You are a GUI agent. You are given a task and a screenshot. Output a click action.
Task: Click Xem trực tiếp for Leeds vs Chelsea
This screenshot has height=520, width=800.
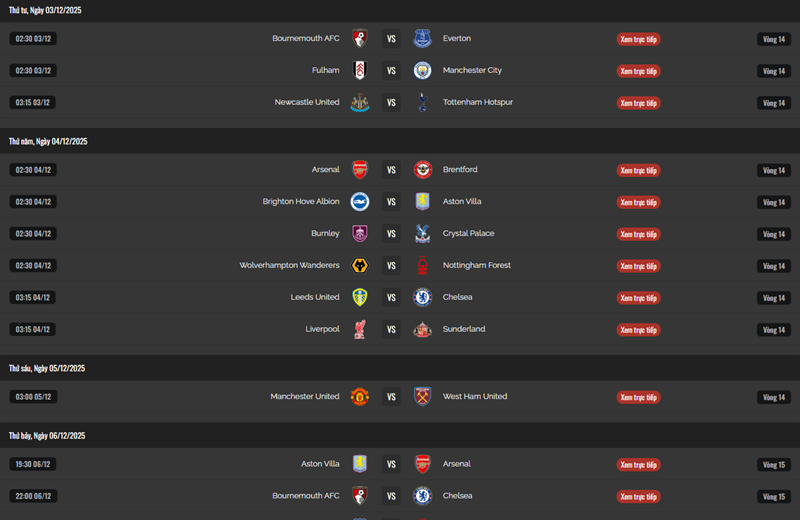click(x=638, y=298)
